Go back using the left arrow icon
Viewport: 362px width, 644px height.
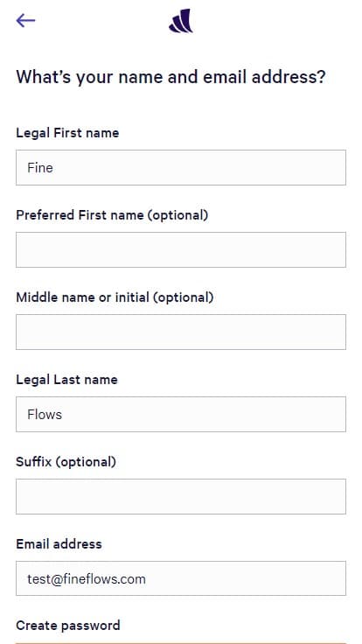(25, 20)
